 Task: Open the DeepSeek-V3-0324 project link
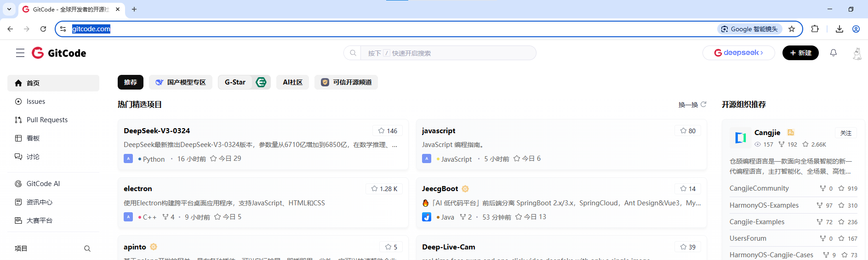click(x=157, y=131)
